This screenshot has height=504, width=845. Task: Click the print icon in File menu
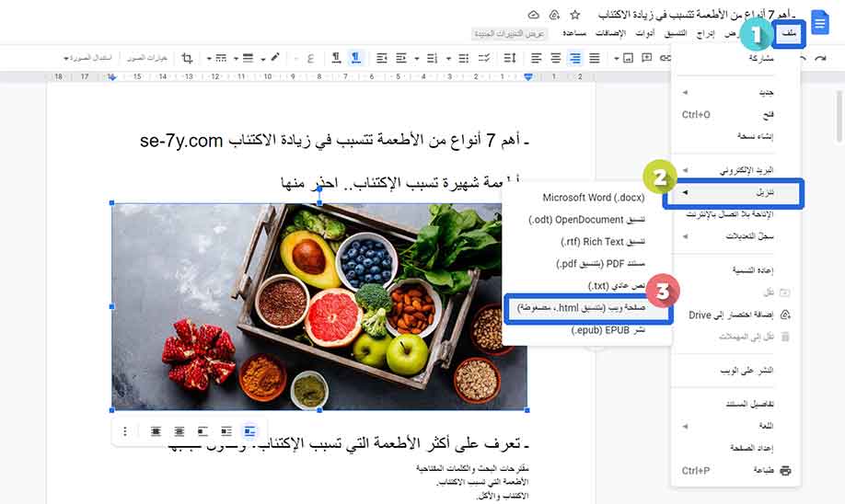[x=785, y=471]
